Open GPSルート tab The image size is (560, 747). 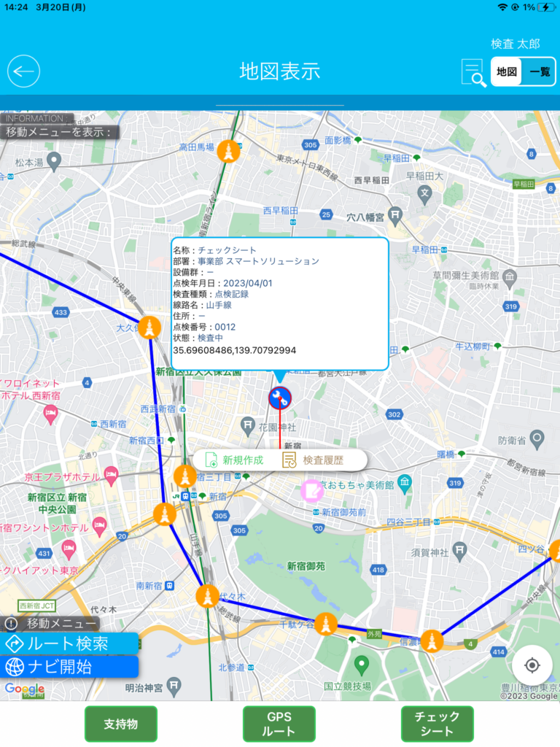pos(279,724)
